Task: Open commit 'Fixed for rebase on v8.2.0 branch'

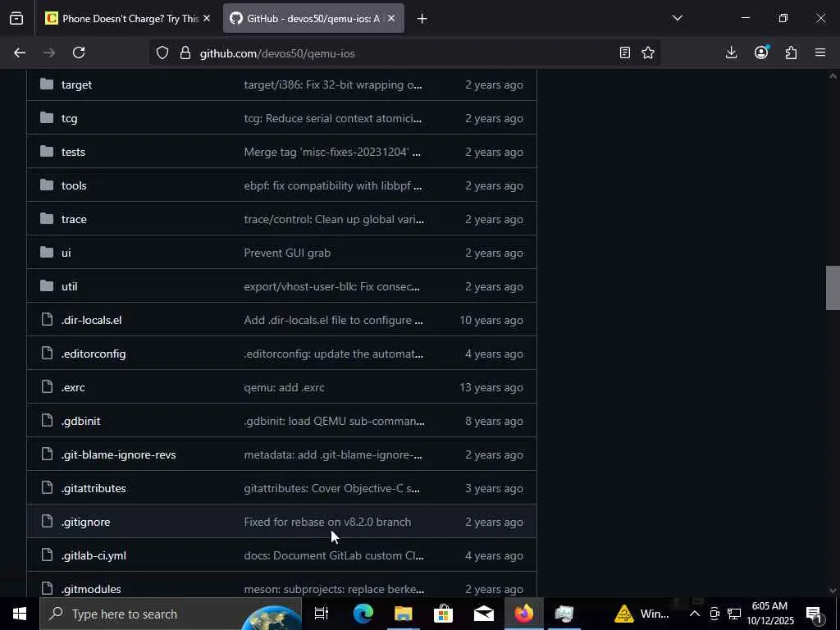Action: (327, 522)
